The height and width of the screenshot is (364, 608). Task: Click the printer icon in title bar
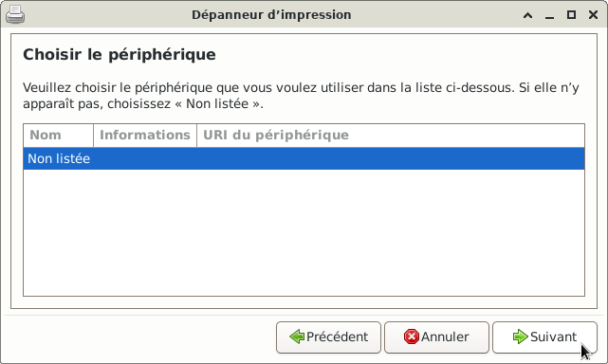15,15
